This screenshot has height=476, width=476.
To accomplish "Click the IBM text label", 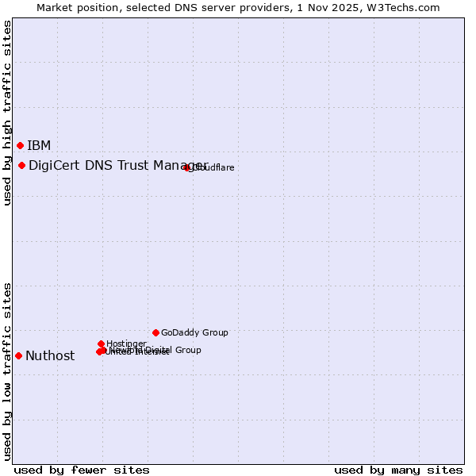I will click(x=39, y=145).
